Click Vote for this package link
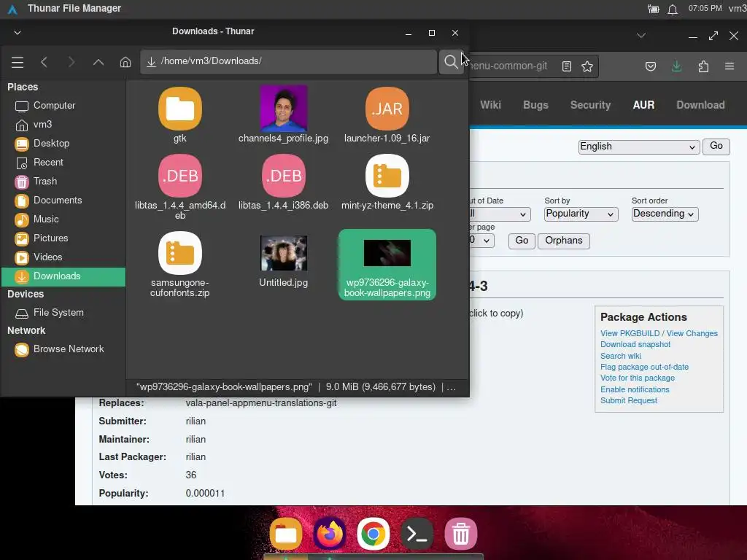The image size is (747, 560). click(638, 378)
